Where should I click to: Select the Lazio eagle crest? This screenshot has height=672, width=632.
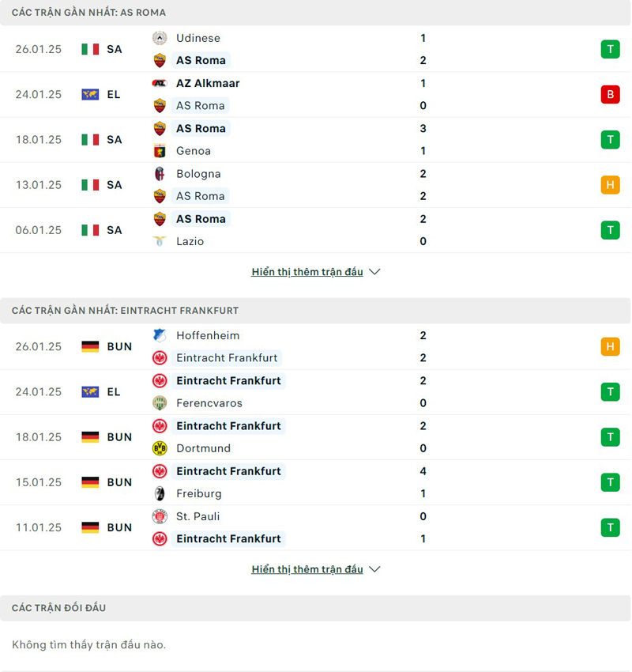coord(160,241)
